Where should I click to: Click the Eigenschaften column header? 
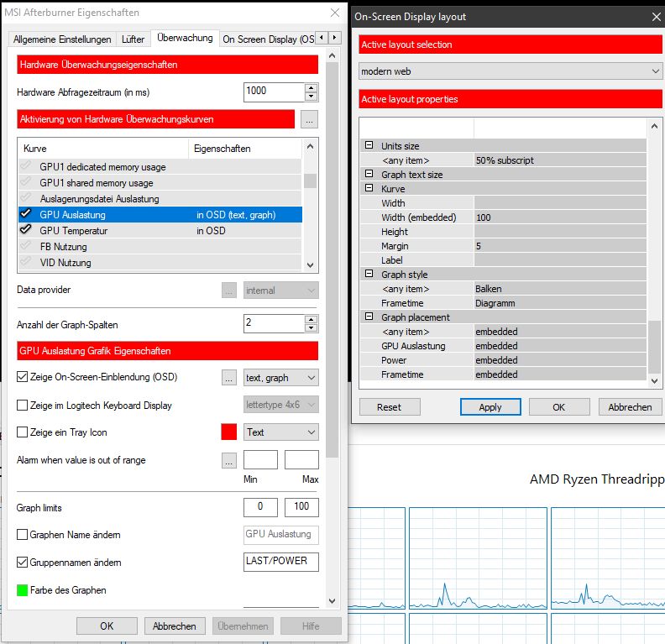click(244, 149)
